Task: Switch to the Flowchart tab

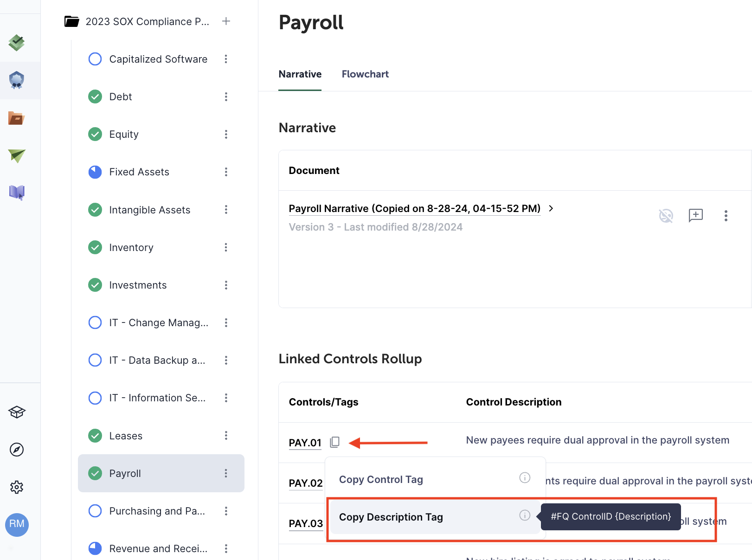Action: click(x=365, y=74)
